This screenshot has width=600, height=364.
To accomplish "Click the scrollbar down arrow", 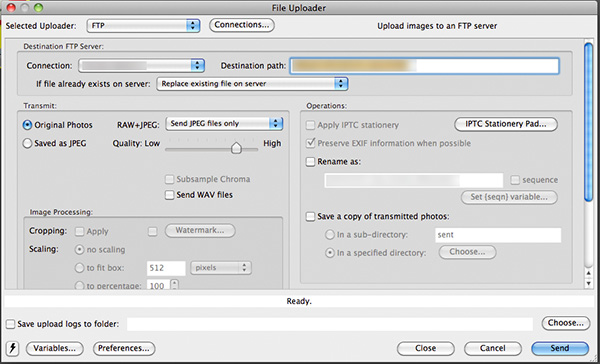I will 589,283.
